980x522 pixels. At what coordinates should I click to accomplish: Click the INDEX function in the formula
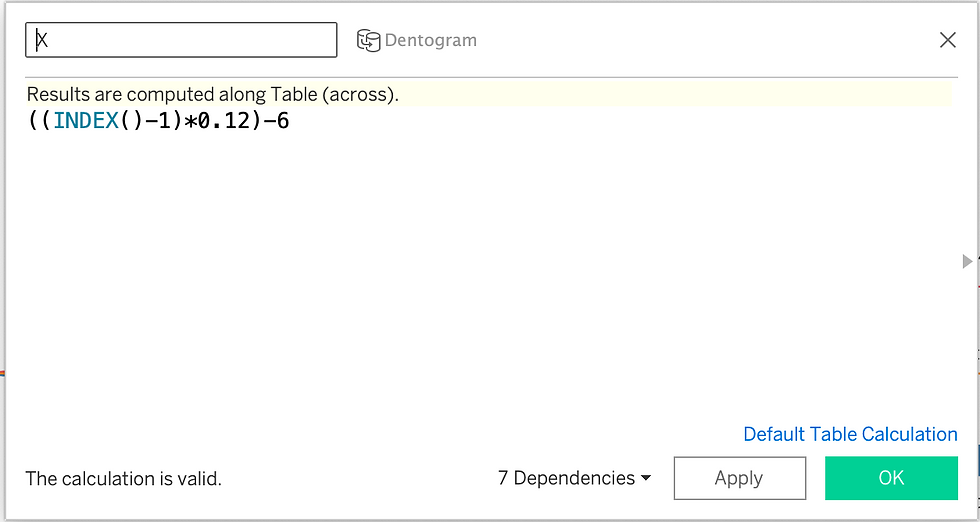(86, 120)
